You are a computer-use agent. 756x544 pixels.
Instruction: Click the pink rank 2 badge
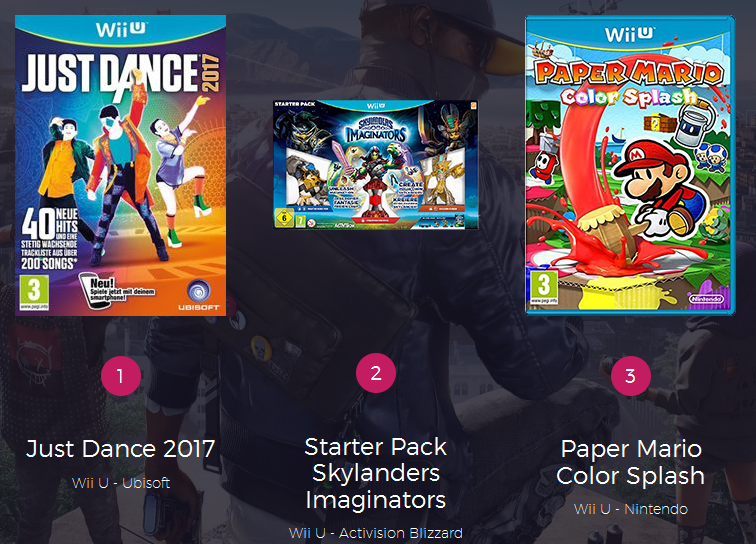(376, 373)
